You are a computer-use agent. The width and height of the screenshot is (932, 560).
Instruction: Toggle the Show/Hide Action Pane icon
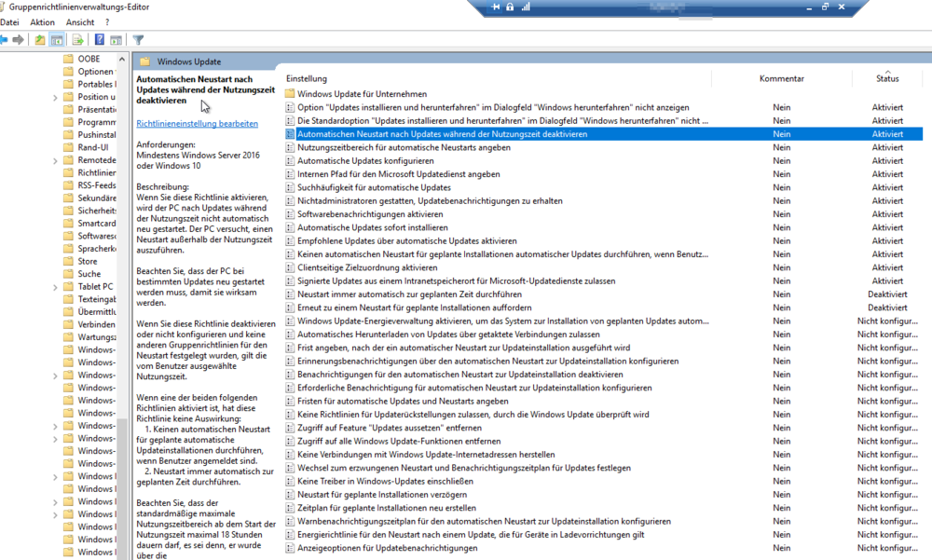(x=116, y=40)
